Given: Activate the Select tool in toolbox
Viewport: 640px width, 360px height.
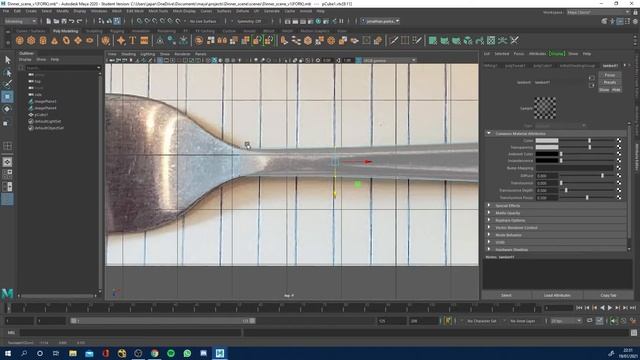Looking at the screenshot, I should pos(7,60).
